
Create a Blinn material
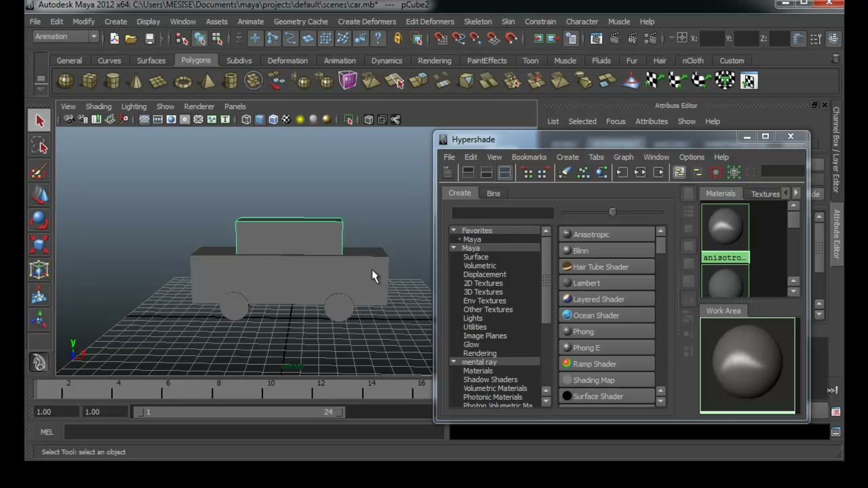[607, 251]
